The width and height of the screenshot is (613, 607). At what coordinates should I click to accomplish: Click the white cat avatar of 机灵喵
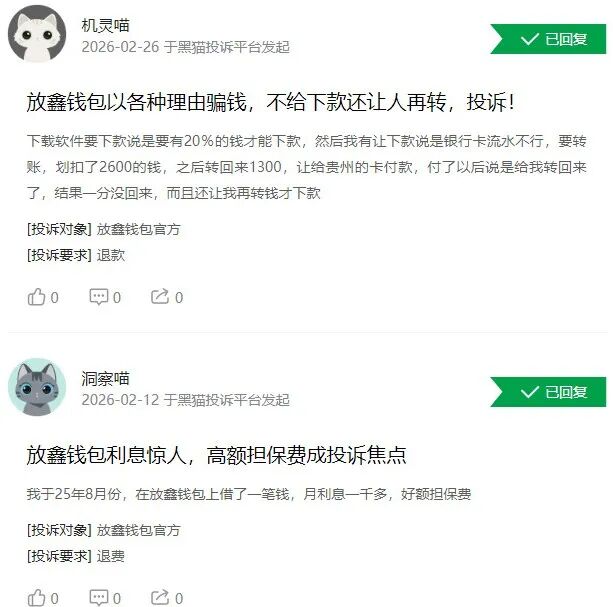(x=37, y=34)
